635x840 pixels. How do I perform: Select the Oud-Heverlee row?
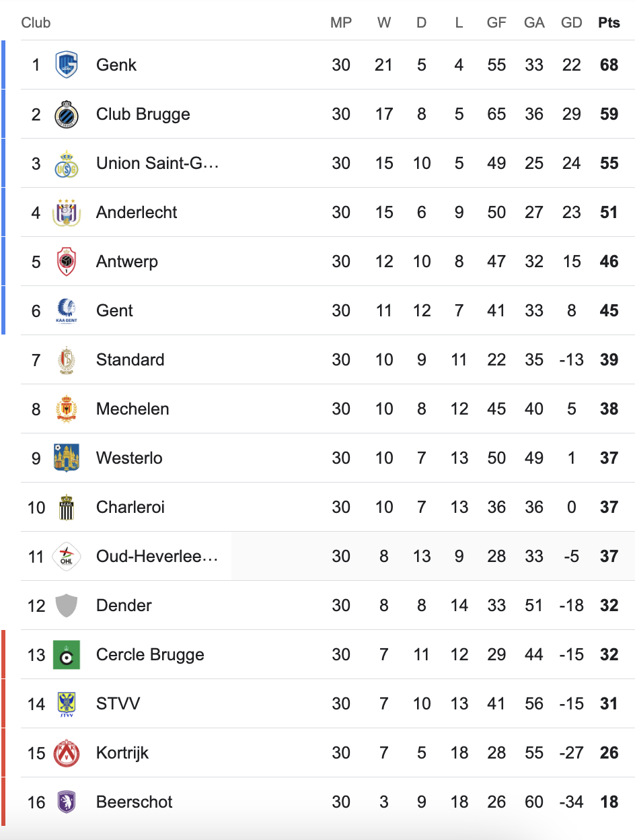[328, 556]
